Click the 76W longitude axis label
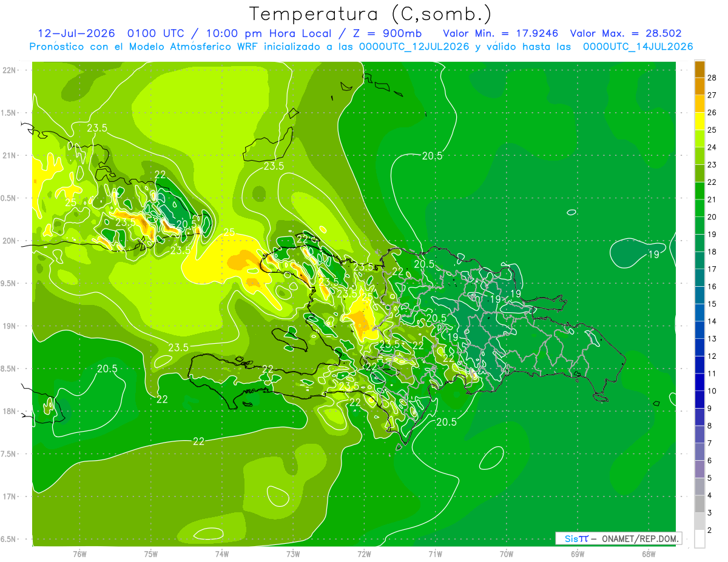 pyautogui.click(x=79, y=554)
